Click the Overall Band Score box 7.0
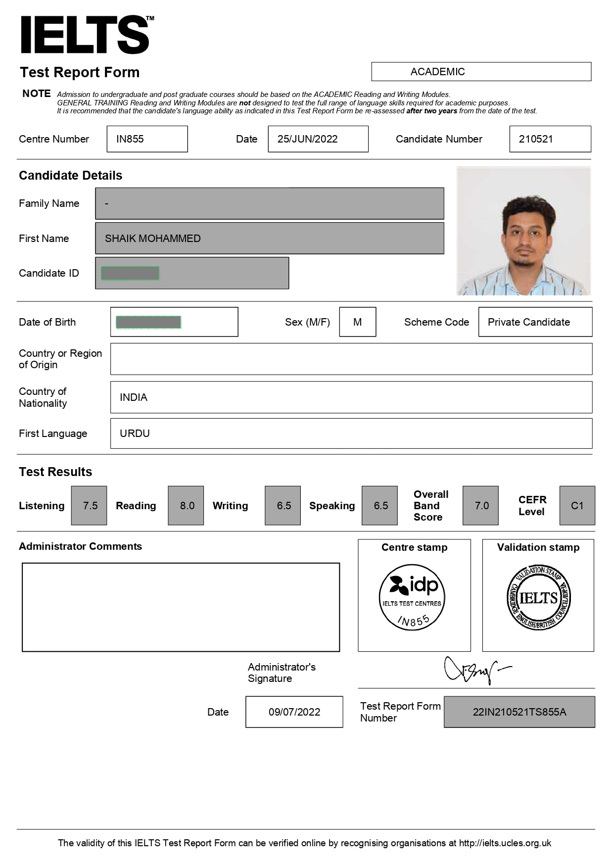 tap(480, 506)
